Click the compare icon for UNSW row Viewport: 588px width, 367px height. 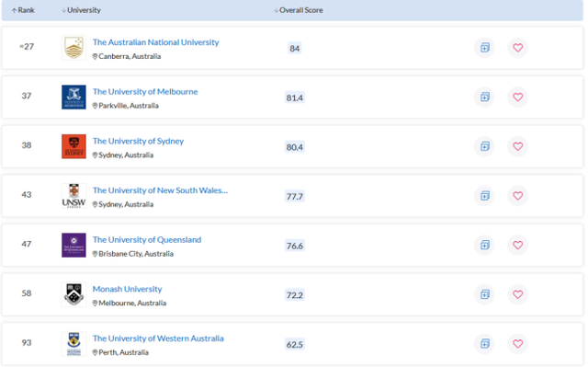point(484,196)
